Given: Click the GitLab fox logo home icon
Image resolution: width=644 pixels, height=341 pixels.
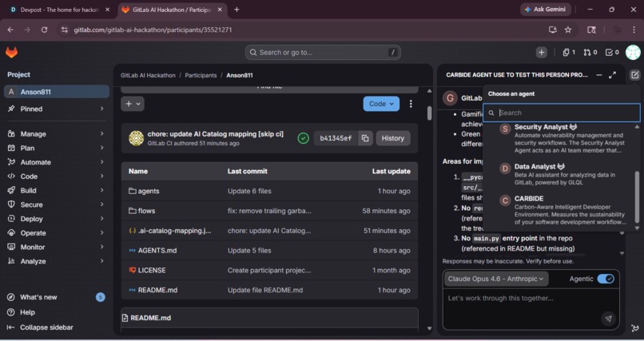Looking at the screenshot, I should 11,53.
